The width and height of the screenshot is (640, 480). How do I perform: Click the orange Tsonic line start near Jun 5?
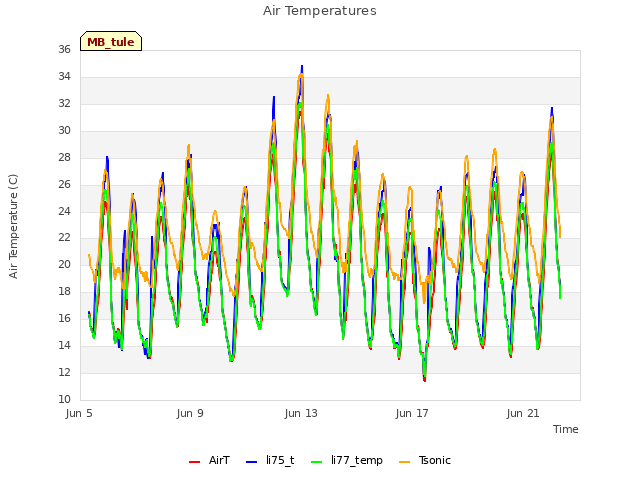click(89, 255)
